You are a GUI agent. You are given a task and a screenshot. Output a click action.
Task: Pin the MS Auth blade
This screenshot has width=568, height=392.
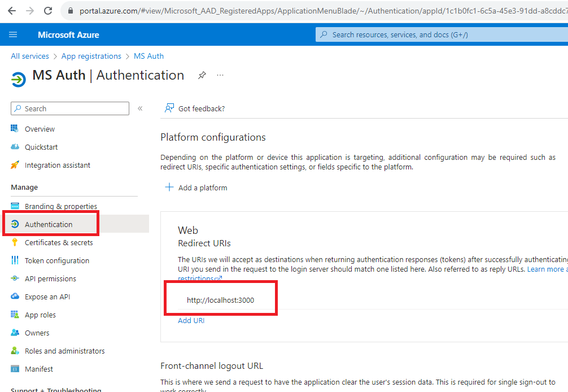(202, 75)
